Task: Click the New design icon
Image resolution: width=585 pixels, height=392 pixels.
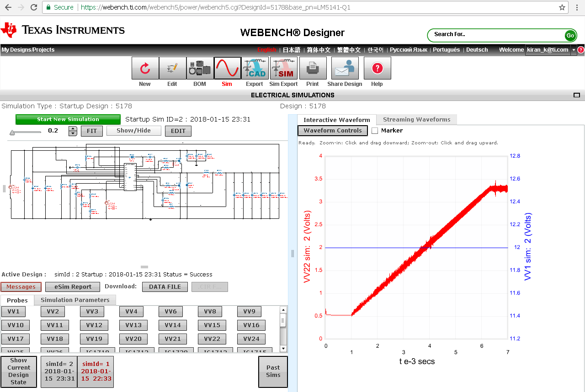Action: click(145, 69)
